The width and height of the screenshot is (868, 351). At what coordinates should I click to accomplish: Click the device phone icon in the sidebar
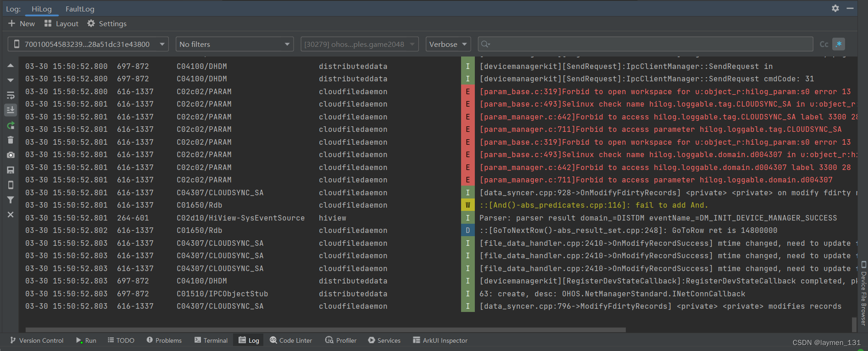[x=10, y=185]
